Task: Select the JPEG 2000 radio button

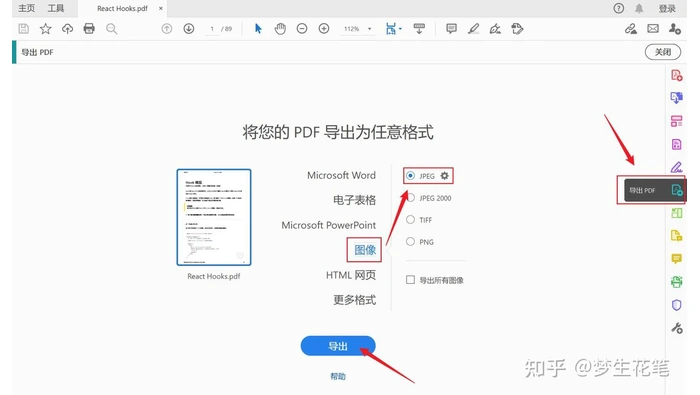Action: click(410, 198)
